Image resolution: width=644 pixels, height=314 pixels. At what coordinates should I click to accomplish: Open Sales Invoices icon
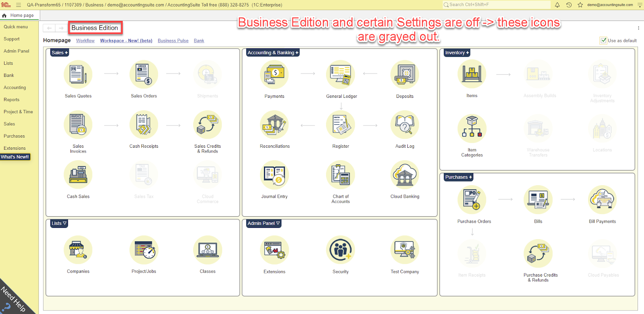pyautogui.click(x=78, y=125)
